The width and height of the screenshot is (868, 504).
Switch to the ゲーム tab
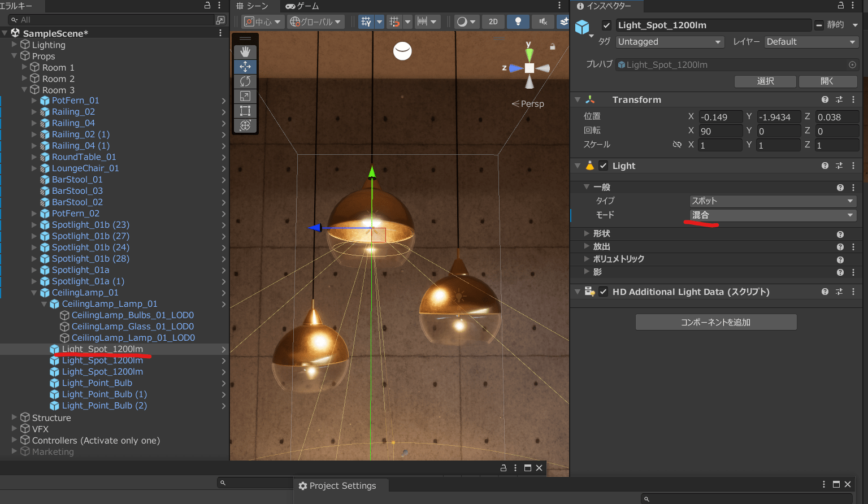303,6
